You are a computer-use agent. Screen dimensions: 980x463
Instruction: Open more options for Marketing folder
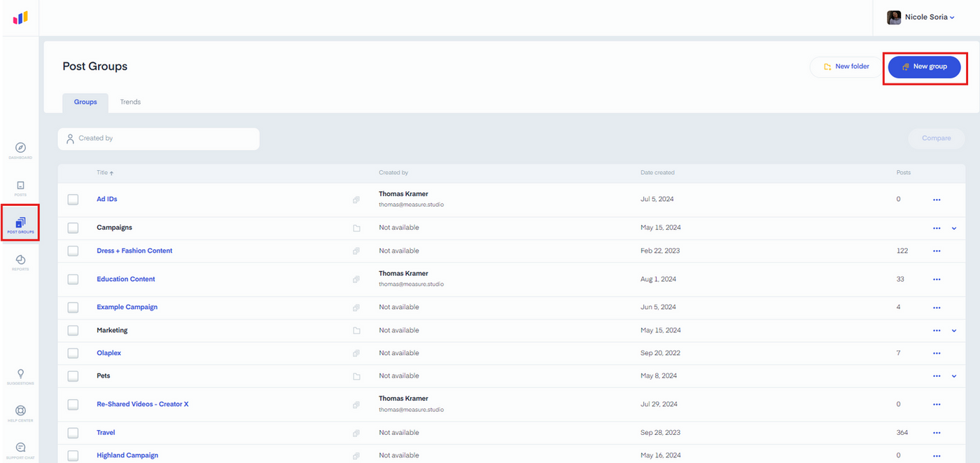click(937, 331)
